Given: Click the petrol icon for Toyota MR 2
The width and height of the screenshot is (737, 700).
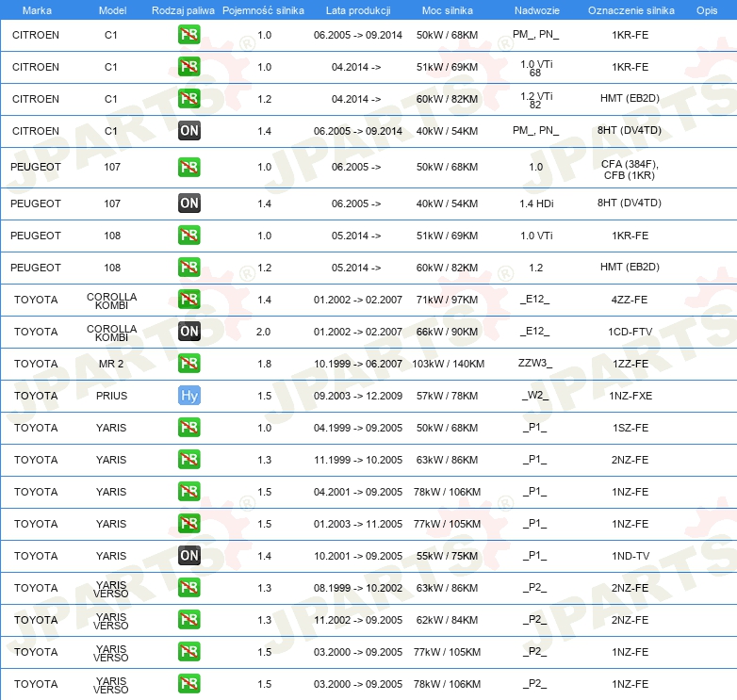Looking at the screenshot, I should [x=188, y=363].
